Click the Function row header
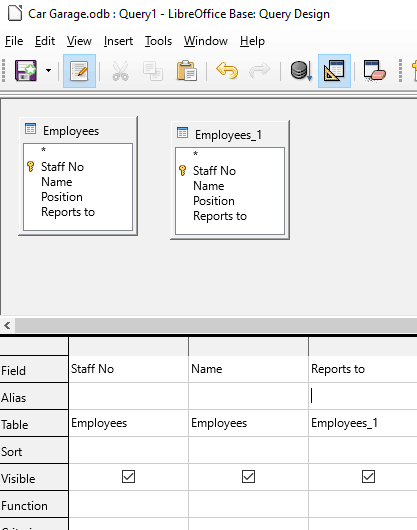This screenshot has height=530, width=417. tap(34, 504)
